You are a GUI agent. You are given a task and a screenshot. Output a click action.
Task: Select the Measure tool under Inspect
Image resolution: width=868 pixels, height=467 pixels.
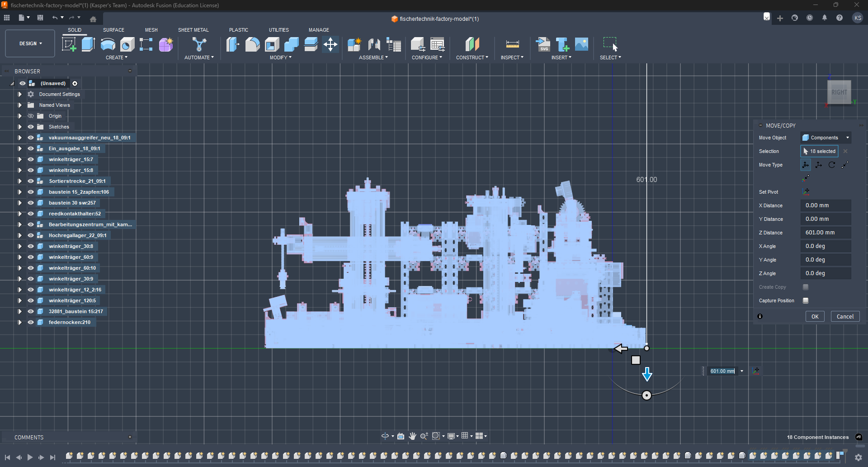(512, 44)
